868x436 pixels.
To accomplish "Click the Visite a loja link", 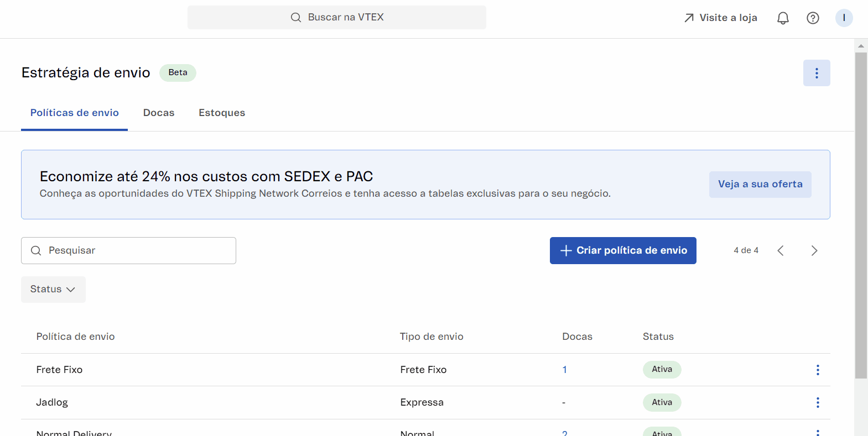I will 721,18.
